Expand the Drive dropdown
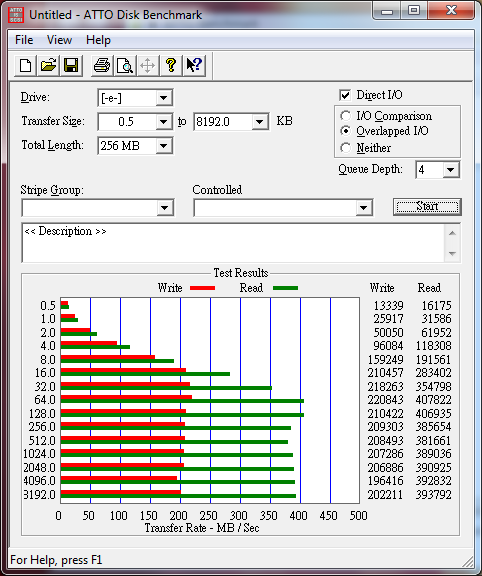 tap(163, 98)
